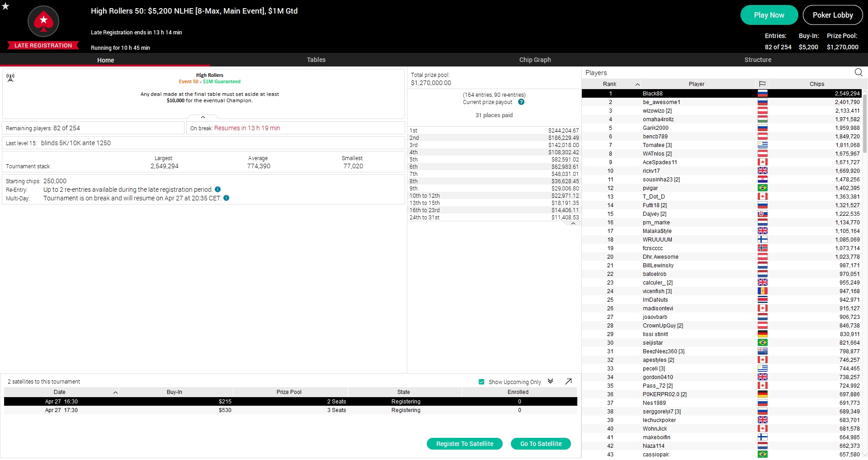Click the flag beside seijistar
The image size is (868, 460).
click(x=763, y=343)
